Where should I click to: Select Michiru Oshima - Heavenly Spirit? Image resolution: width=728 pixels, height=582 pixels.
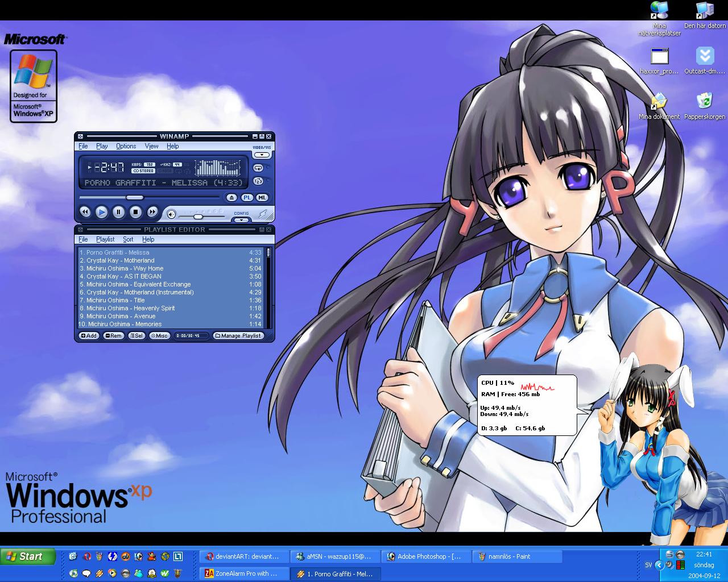[x=170, y=308]
